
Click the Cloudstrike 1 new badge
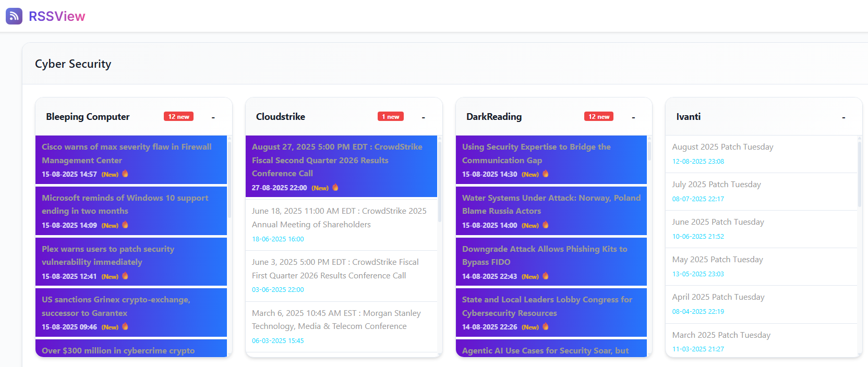coord(390,117)
